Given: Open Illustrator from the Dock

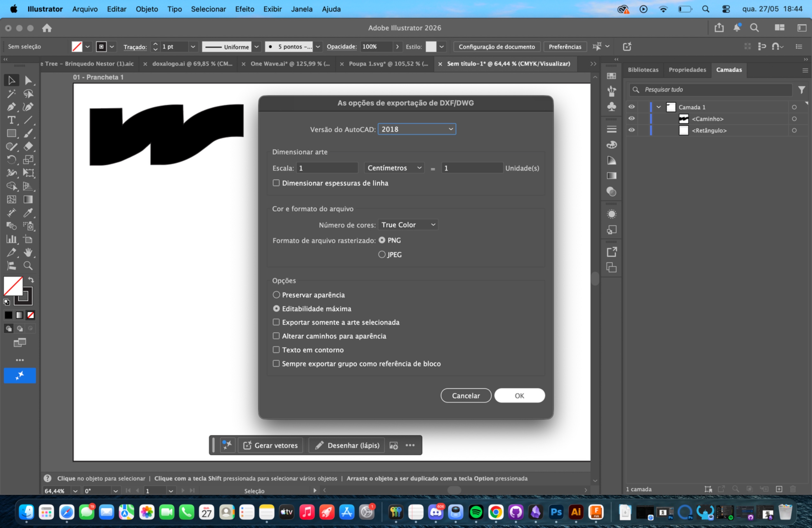Looking at the screenshot, I should coord(576,512).
